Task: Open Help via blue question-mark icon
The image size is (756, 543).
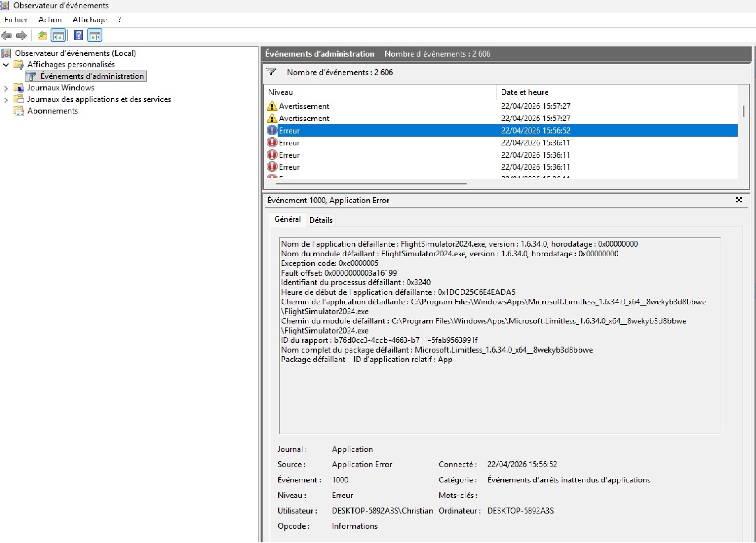Action: coord(78,36)
